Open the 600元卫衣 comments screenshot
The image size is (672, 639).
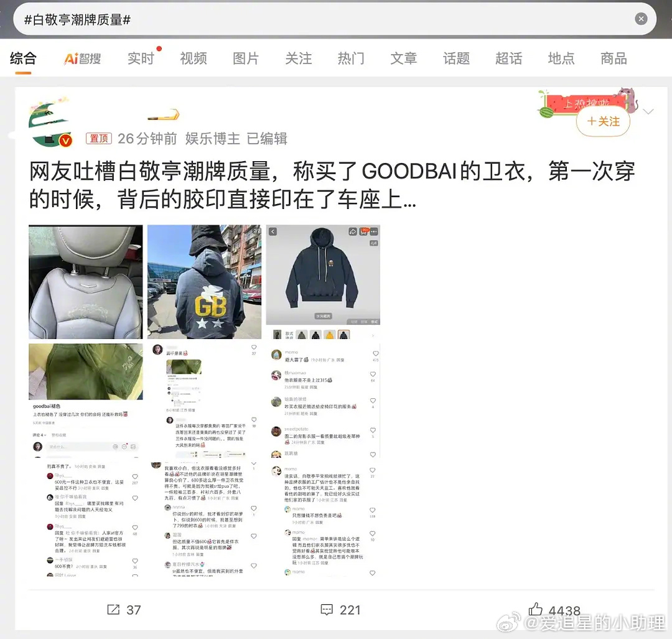click(x=86, y=519)
